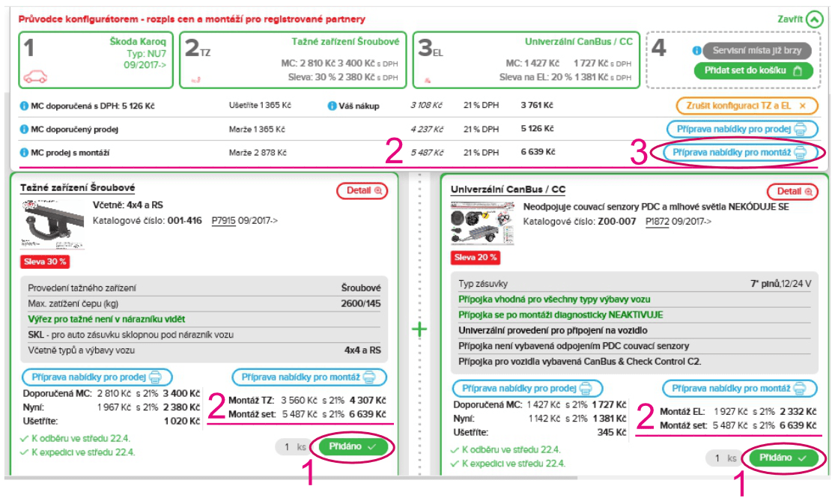The width and height of the screenshot is (838, 504).
Task: Open top Příprava nabídky pro montáž print button
Action: 739,153
